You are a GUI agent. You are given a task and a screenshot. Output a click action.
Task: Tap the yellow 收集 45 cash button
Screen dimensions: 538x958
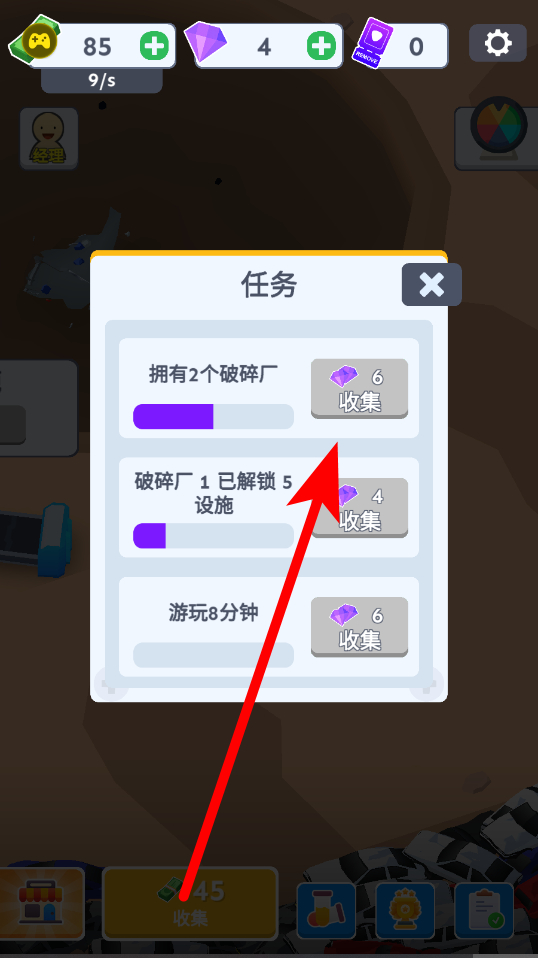click(190, 904)
